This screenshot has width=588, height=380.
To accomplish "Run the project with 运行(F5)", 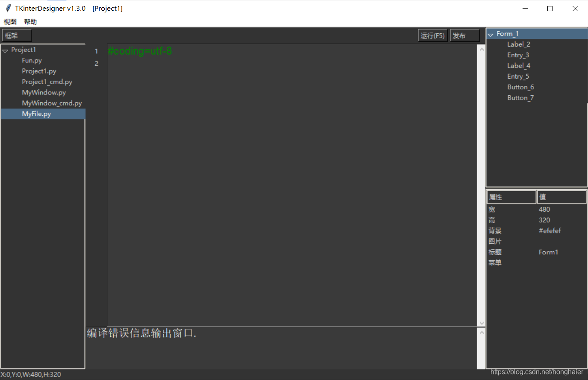I will [432, 35].
